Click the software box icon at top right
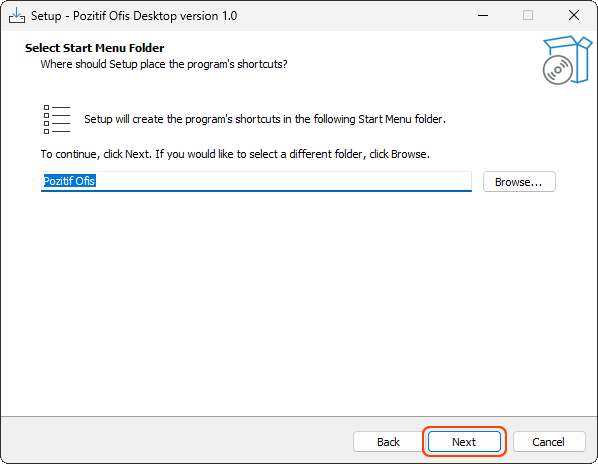Viewport: 598px width, 464px height. point(567,60)
